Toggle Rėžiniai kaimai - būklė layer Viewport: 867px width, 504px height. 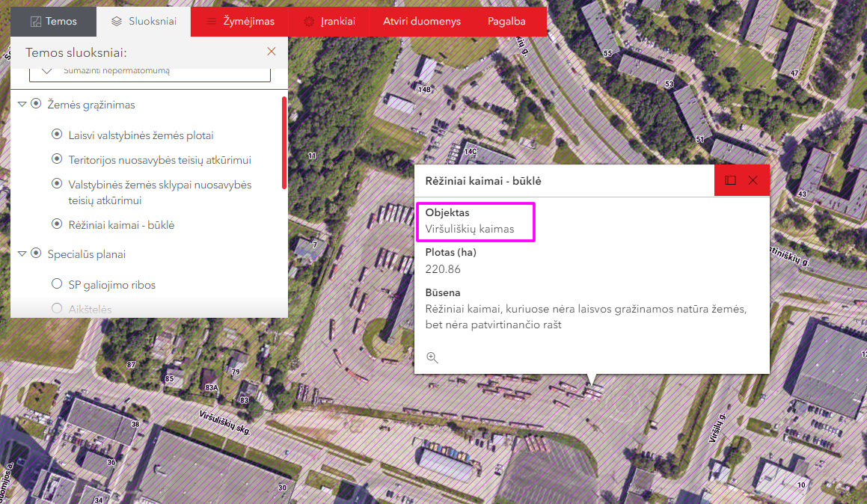click(57, 224)
